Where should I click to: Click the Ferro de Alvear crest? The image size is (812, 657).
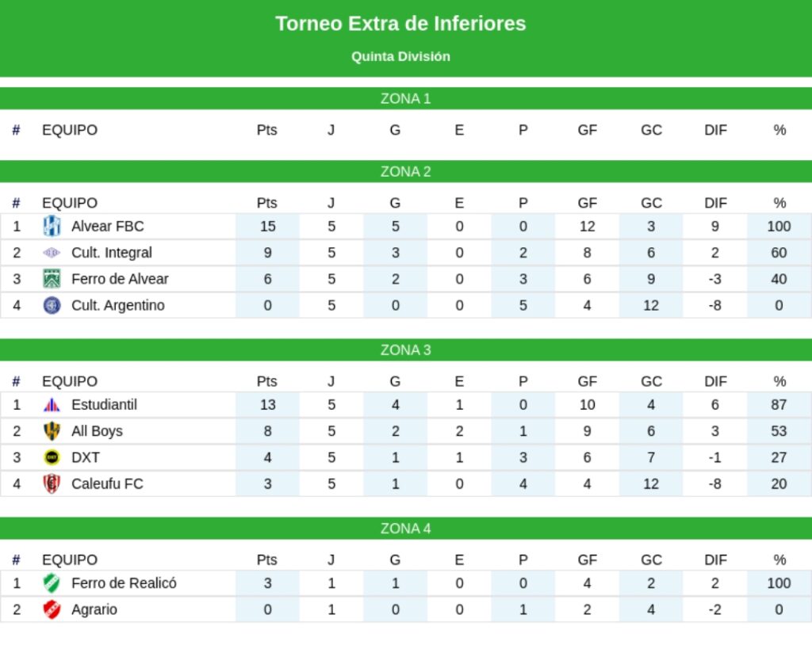coord(52,279)
